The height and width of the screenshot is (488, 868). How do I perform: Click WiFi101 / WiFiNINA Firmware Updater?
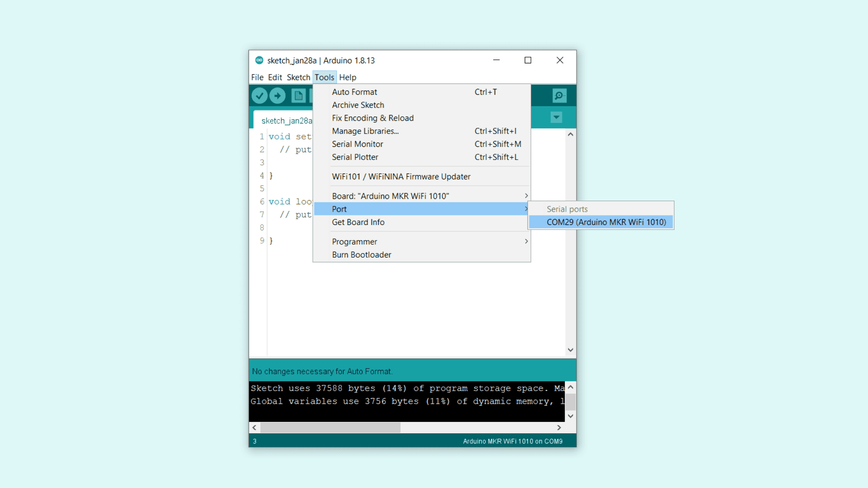pyautogui.click(x=401, y=177)
